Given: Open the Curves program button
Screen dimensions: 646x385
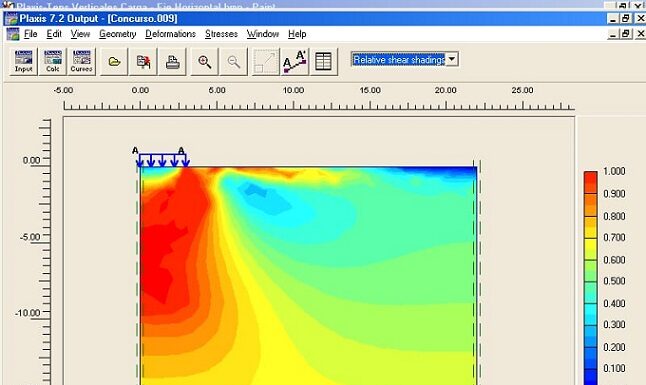Looking at the screenshot, I should pyautogui.click(x=81, y=61).
